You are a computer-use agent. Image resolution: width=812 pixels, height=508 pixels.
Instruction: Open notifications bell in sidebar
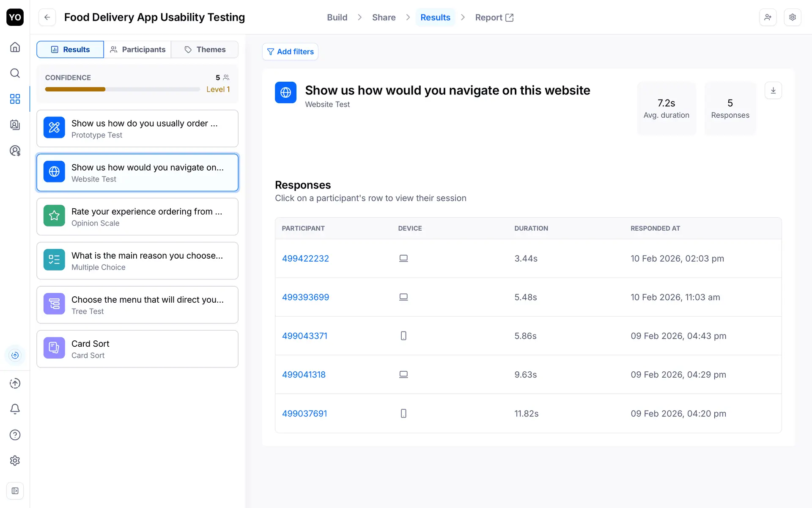pyautogui.click(x=15, y=409)
